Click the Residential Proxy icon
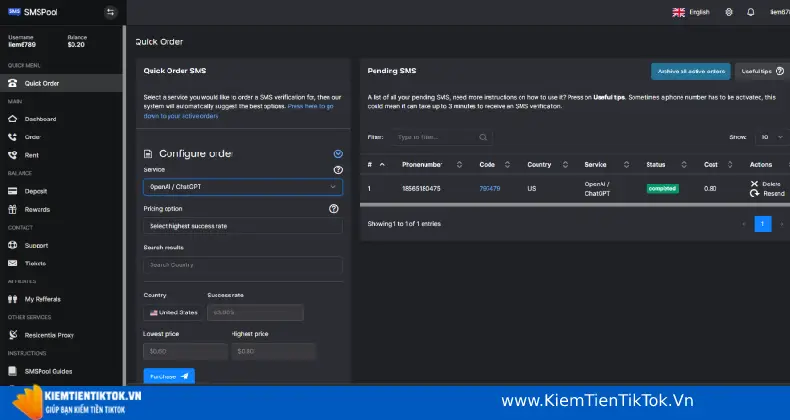The image size is (790, 420). pyautogui.click(x=13, y=335)
